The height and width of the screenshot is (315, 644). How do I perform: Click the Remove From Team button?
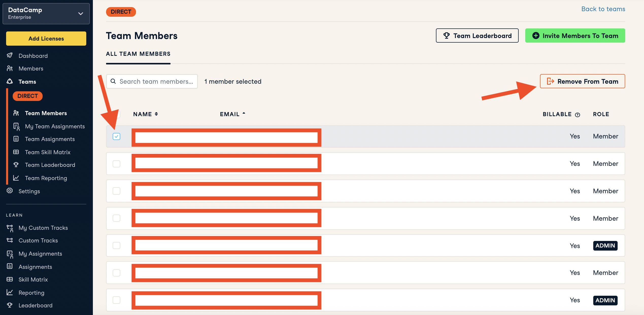click(582, 81)
